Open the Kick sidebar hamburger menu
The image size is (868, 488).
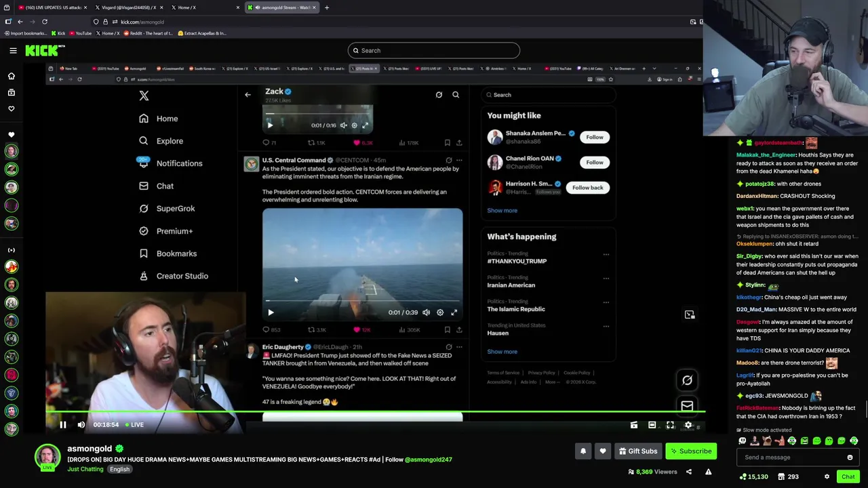coord(13,50)
